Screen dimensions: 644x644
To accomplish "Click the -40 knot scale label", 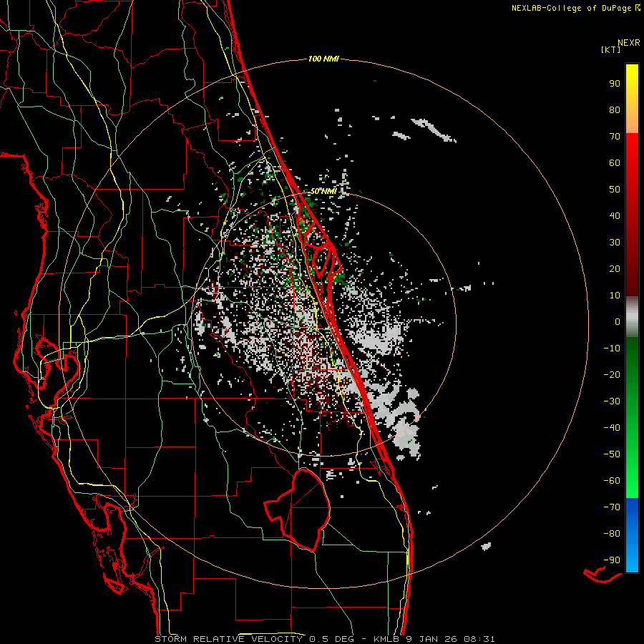I will click(x=612, y=428).
